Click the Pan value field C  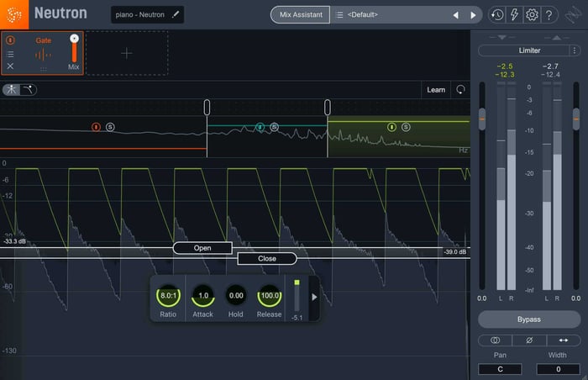click(x=500, y=369)
